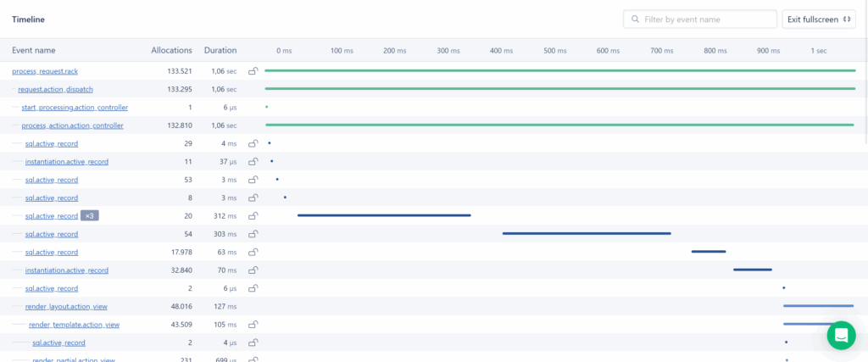Screen dimensions: 868x362
Task: Click the magnifier icon in the filter box
Action: pyautogui.click(x=634, y=19)
